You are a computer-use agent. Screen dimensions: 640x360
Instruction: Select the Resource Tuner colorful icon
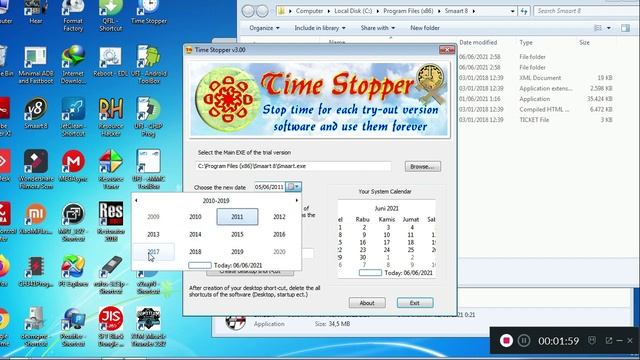point(111,169)
